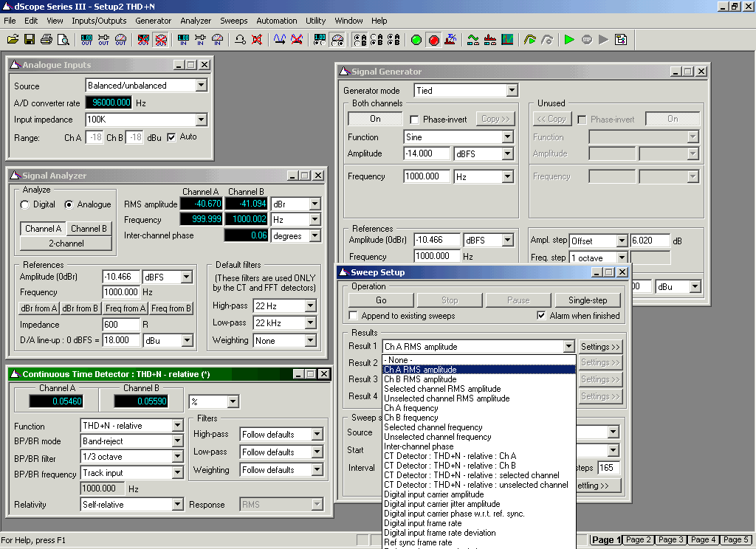This screenshot has width=756, height=549.
Task: Click the green circle toolbar icon
Action: point(416,40)
